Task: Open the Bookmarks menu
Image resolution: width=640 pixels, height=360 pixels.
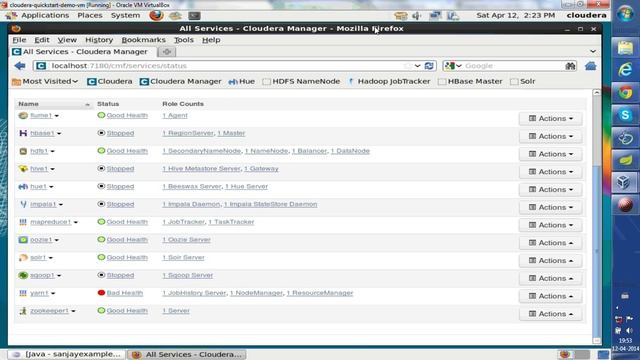Action: click(x=144, y=40)
